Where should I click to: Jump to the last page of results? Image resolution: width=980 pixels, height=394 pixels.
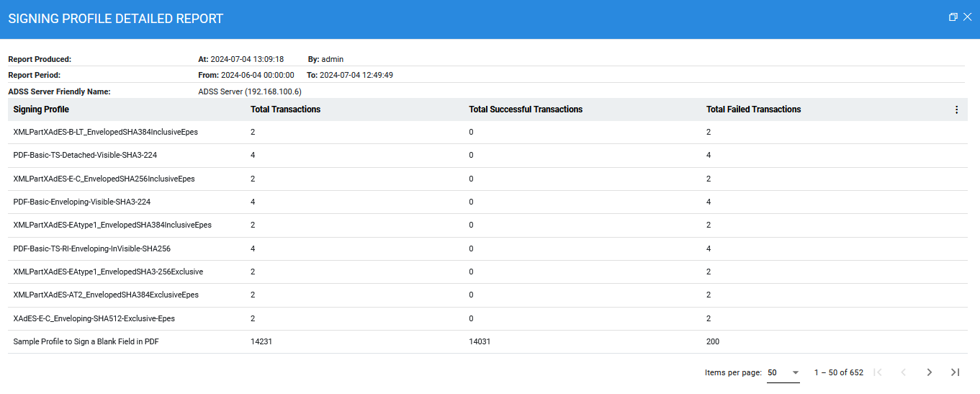[955, 372]
